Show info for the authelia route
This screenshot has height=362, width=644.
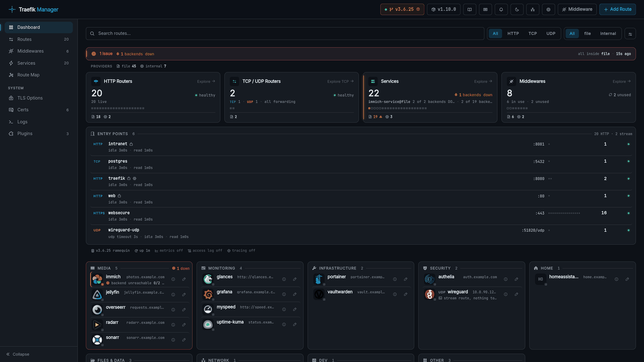(506, 279)
